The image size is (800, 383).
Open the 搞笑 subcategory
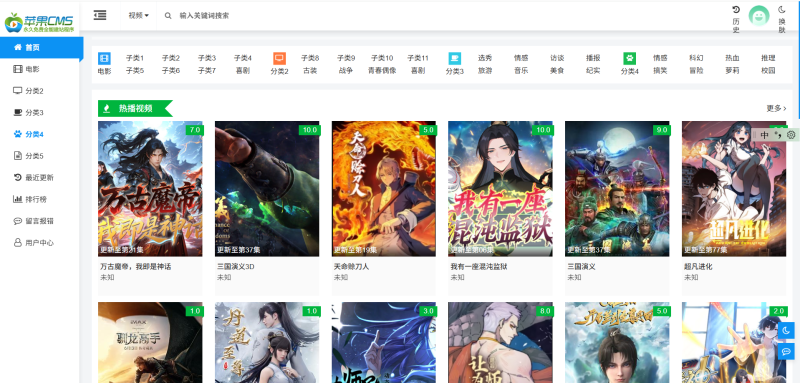pos(660,71)
